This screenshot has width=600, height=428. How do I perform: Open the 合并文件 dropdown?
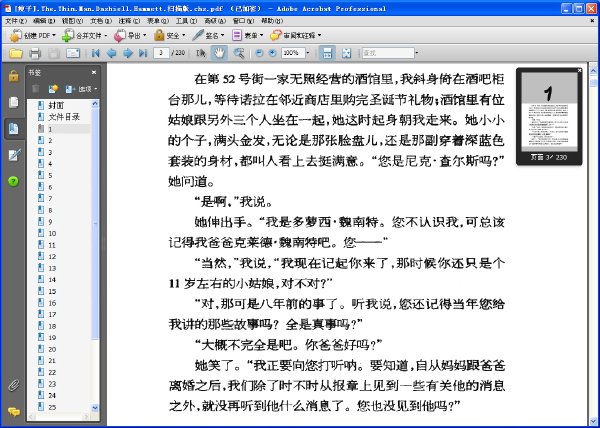[85, 36]
